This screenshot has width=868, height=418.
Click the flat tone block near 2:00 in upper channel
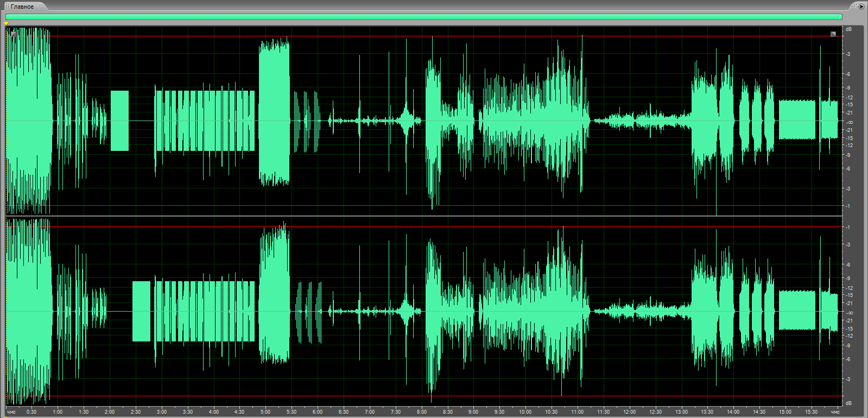coord(119,121)
